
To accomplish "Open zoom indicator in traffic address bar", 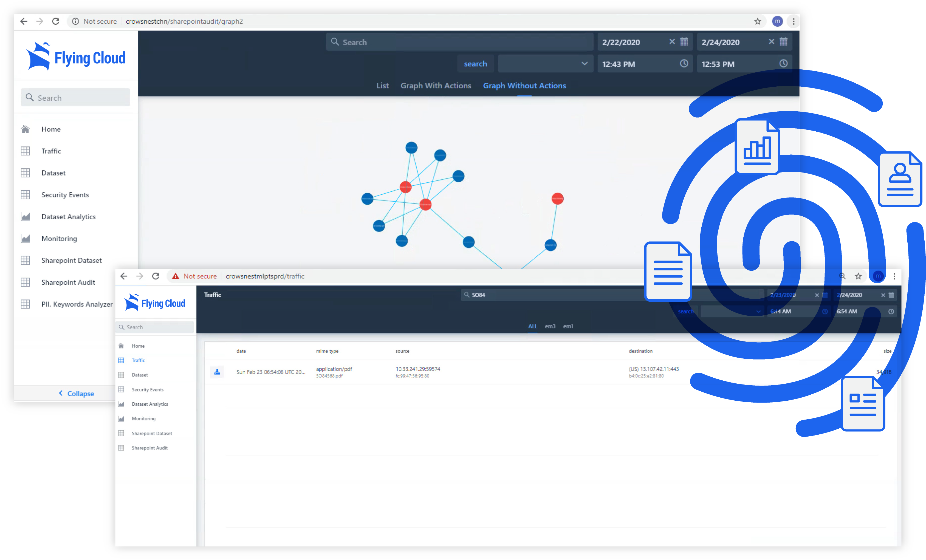I will point(842,276).
